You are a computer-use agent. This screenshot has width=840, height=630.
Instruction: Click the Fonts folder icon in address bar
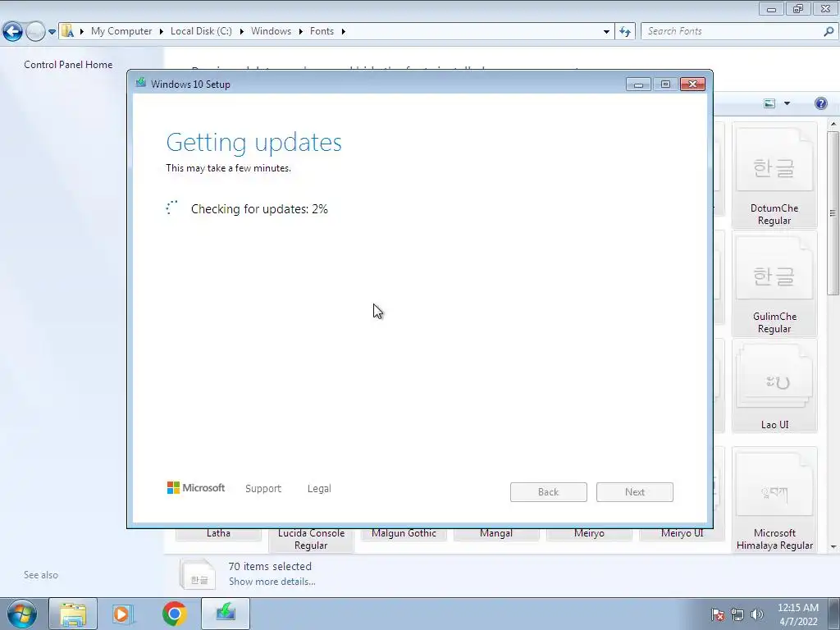(x=67, y=31)
